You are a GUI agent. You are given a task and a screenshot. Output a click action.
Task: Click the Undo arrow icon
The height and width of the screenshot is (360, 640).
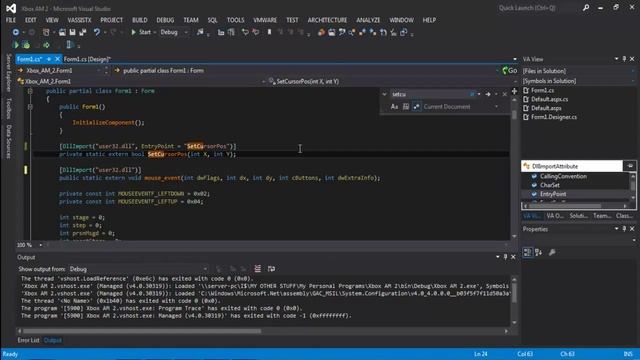point(96,32)
